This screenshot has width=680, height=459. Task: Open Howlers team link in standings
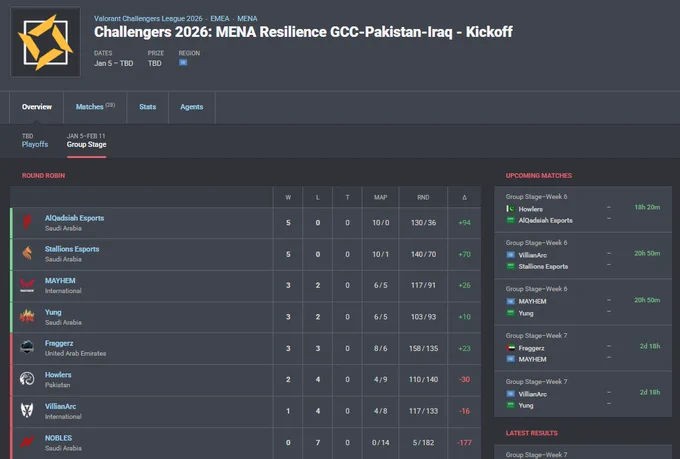[58, 375]
